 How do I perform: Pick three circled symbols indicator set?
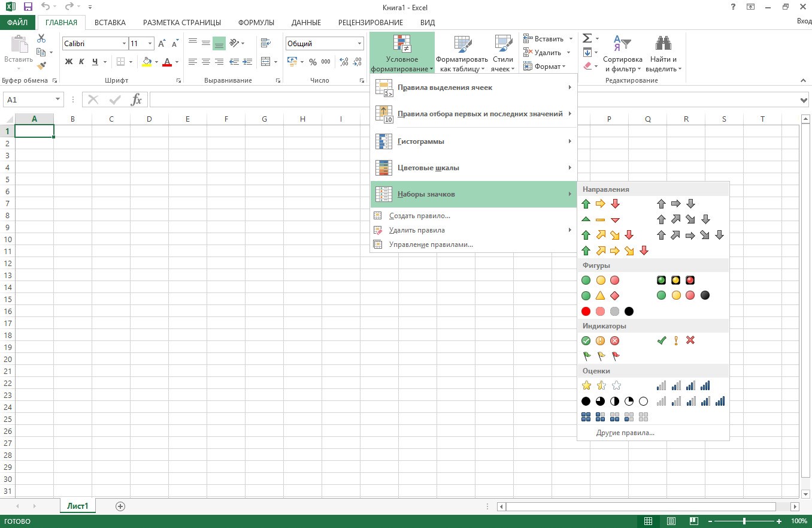pyautogui.click(x=600, y=340)
